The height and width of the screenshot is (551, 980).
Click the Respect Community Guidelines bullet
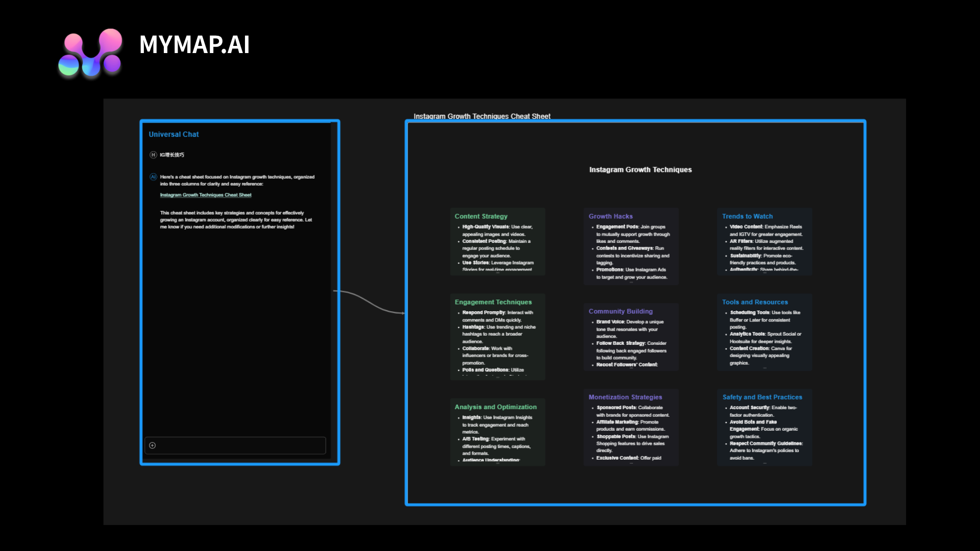tap(766, 450)
